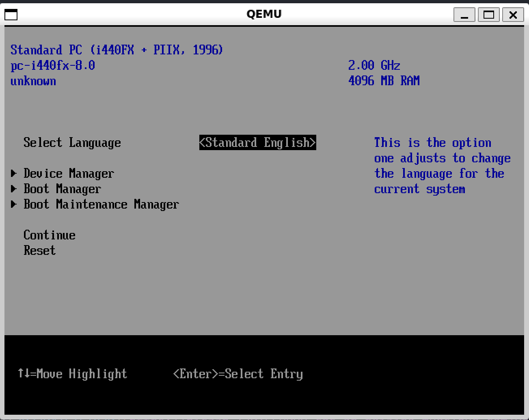Screen dimensions: 529x420
Task: Open the Device Manager entry
Action: pos(69,174)
